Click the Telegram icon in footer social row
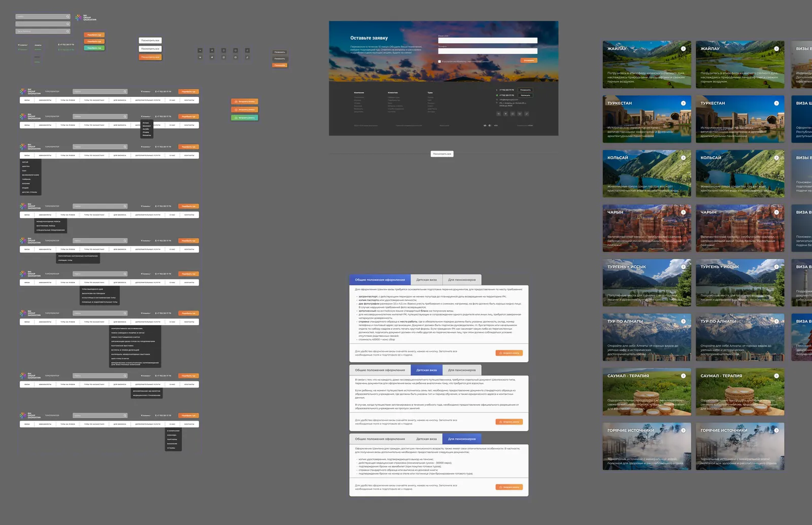 [505, 114]
